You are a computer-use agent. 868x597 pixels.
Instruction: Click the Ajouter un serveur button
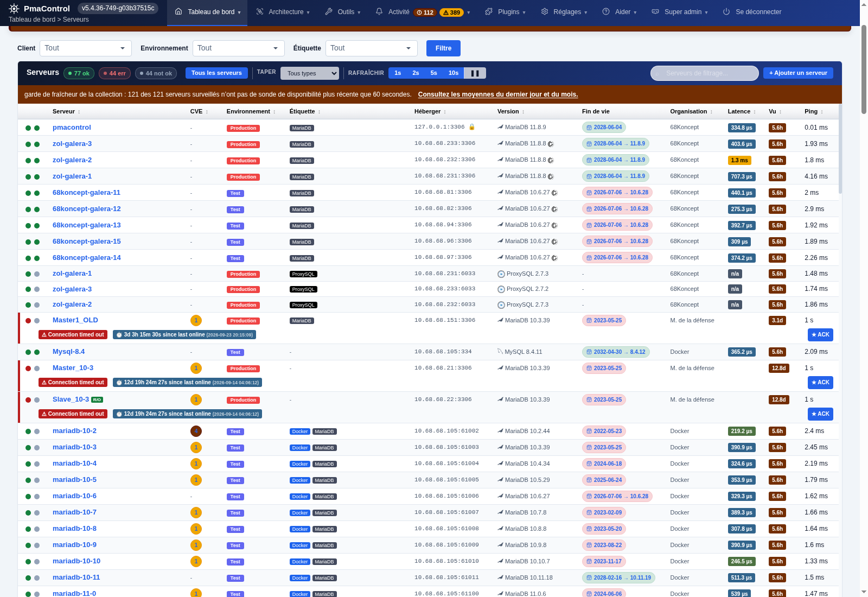[x=798, y=73]
